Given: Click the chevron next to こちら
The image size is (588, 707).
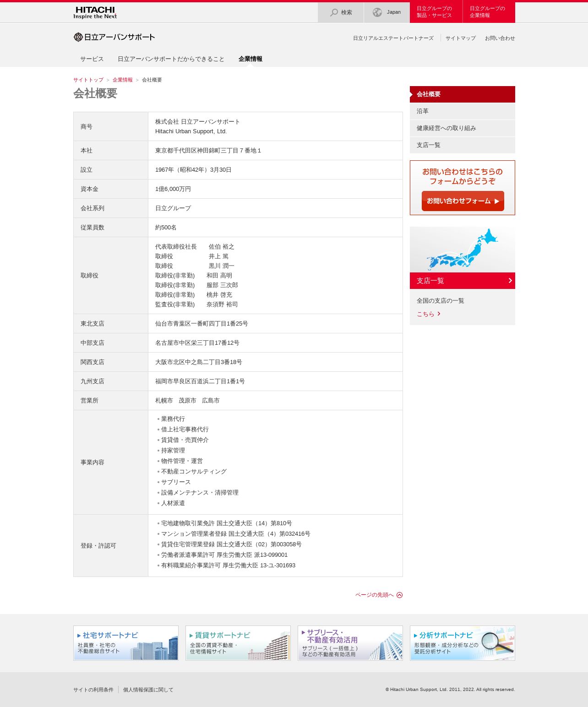Looking at the screenshot, I should (439, 314).
